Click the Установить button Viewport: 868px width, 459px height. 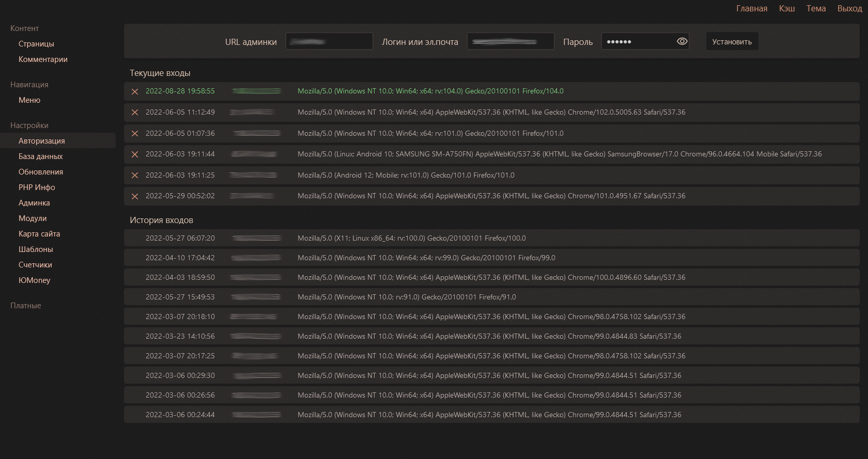click(x=732, y=42)
